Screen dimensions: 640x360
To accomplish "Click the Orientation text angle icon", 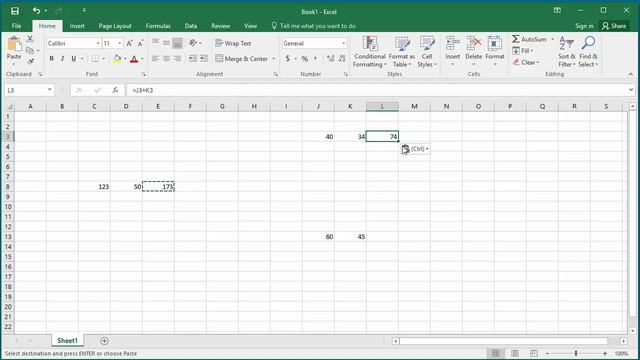I will tap(193, 43).
